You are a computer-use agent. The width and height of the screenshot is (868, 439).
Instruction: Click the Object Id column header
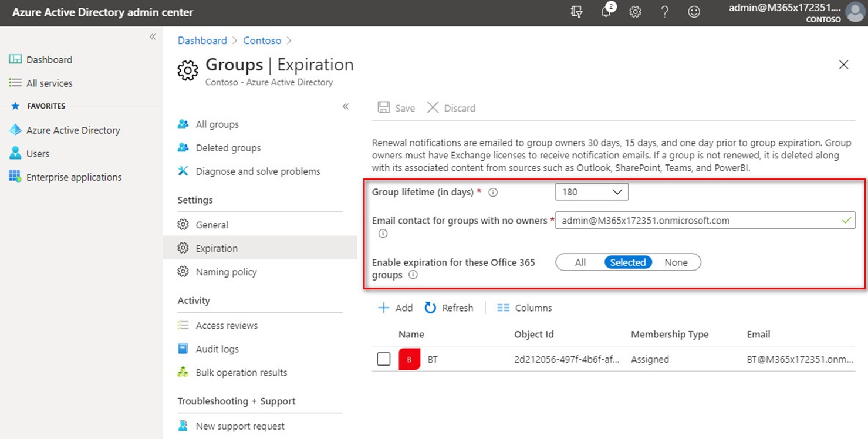coord(534,334)
